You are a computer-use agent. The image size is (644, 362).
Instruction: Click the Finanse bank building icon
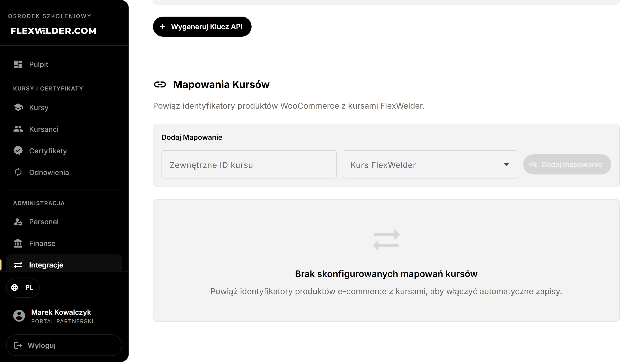pos(18,243)
